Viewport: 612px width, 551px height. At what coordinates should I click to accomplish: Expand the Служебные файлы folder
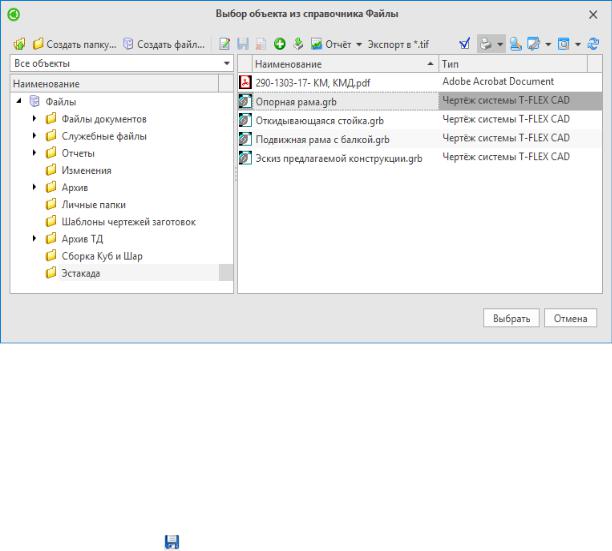pos(34,135)
